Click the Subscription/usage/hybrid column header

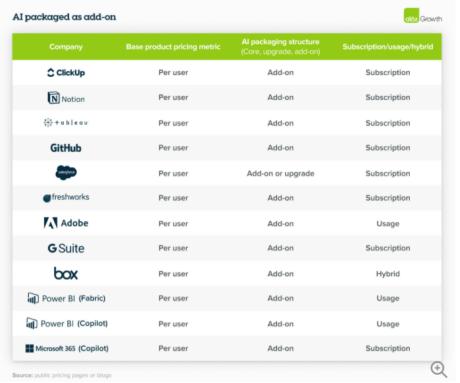pyautogui.click(x=388, y=47)
